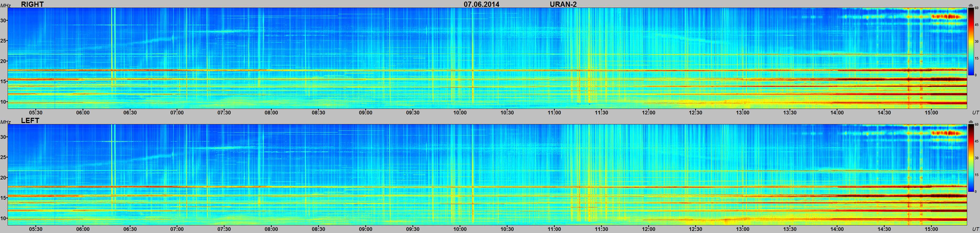Click 12:00 tick on RIGHT panel time axis
980x233 pixels.
click(649, 113)
